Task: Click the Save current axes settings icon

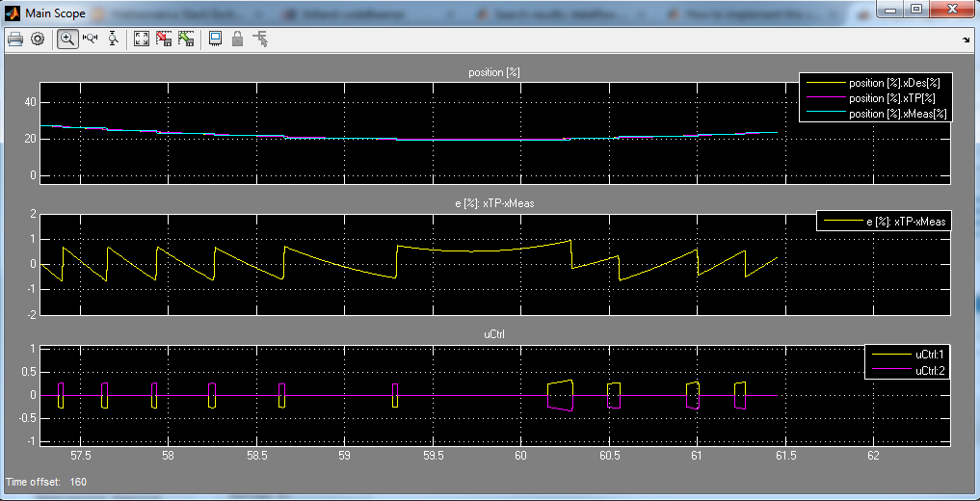Action: tap(164, 40)
